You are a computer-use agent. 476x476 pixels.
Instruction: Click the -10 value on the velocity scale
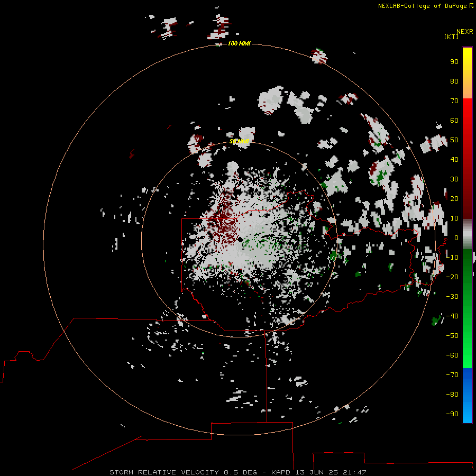(452, 258)
